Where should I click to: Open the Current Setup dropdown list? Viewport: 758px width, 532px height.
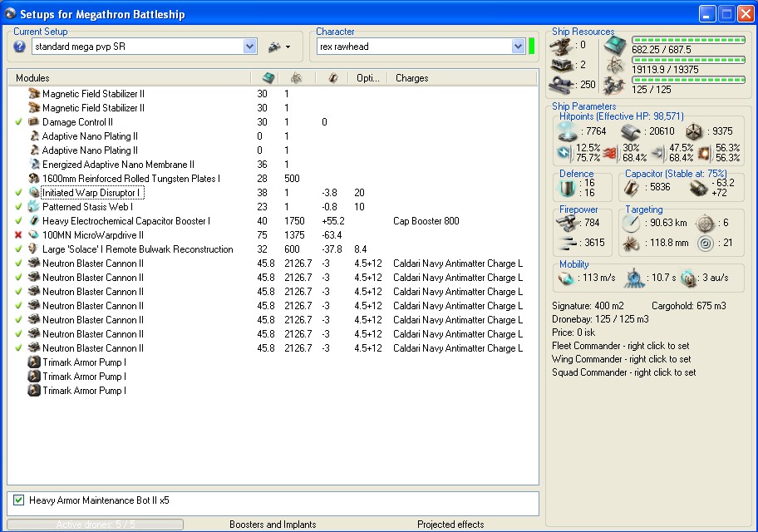click(x=250, y=47)
